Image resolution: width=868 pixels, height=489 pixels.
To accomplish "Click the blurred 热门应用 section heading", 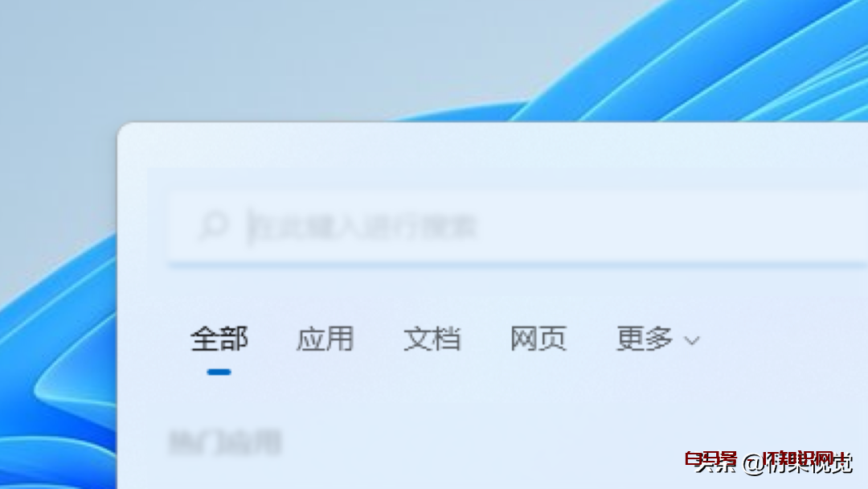I will tap(225, 442).
